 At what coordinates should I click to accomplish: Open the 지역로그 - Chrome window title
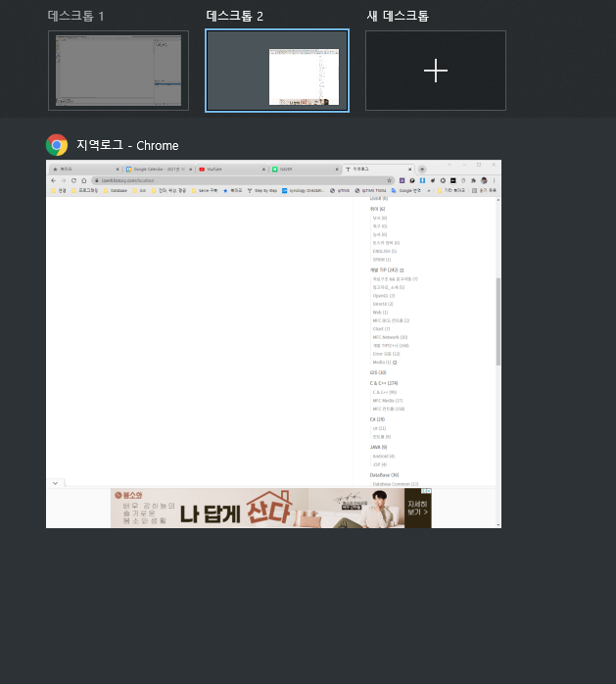coord(127,145)
